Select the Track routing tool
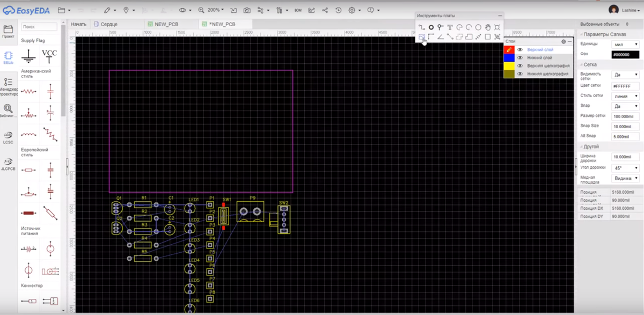644x315 pixels. (422, 27)
